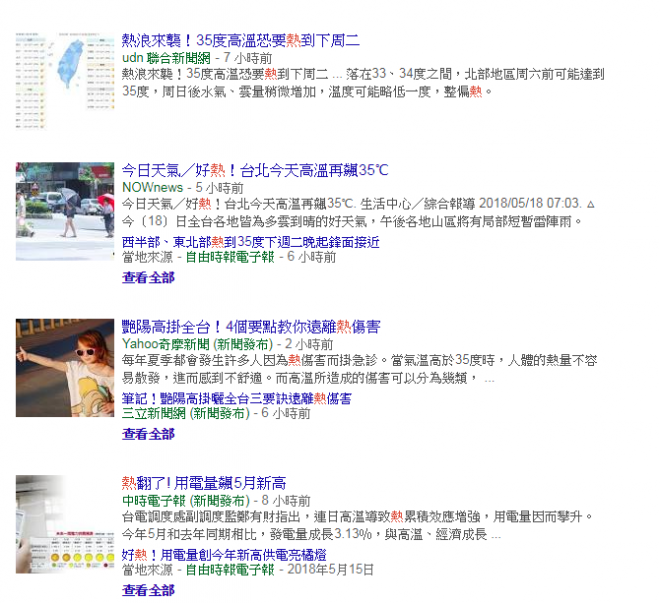Open related story 西半部、東北部熱到35度下週二晚起鋒面接近
The width and height of the screenshot is (660, 603).
250,242
